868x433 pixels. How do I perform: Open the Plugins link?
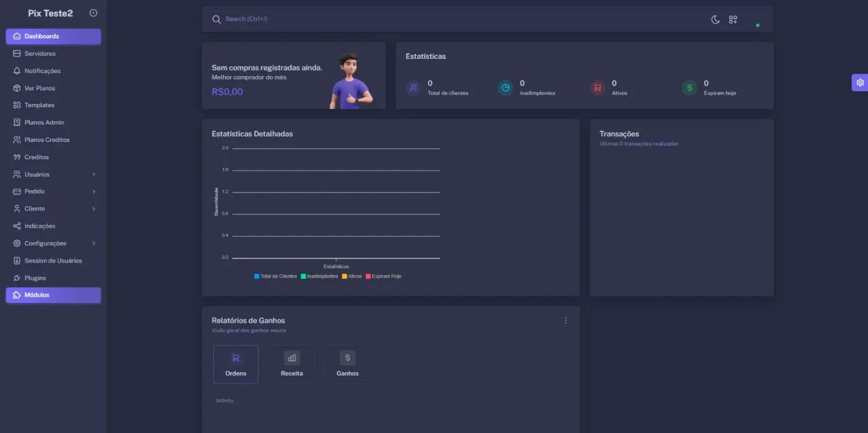coord(53,278)
